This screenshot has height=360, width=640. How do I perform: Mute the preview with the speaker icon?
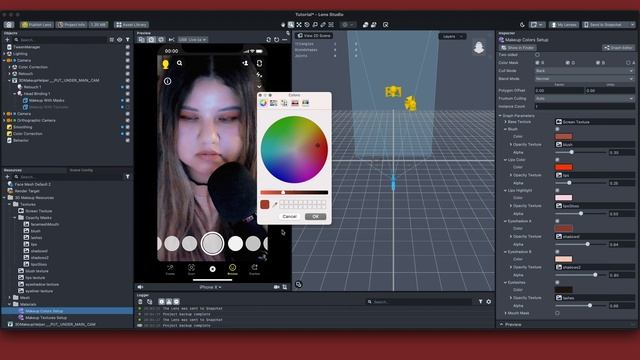pos(140,287)
